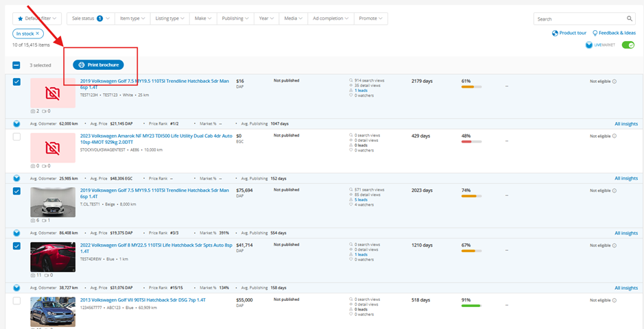The width and height of the screenshot is (644, 329).
Task: Click the select-all checkbox in header
Action: pyautogui.click(x=16, y=65)
